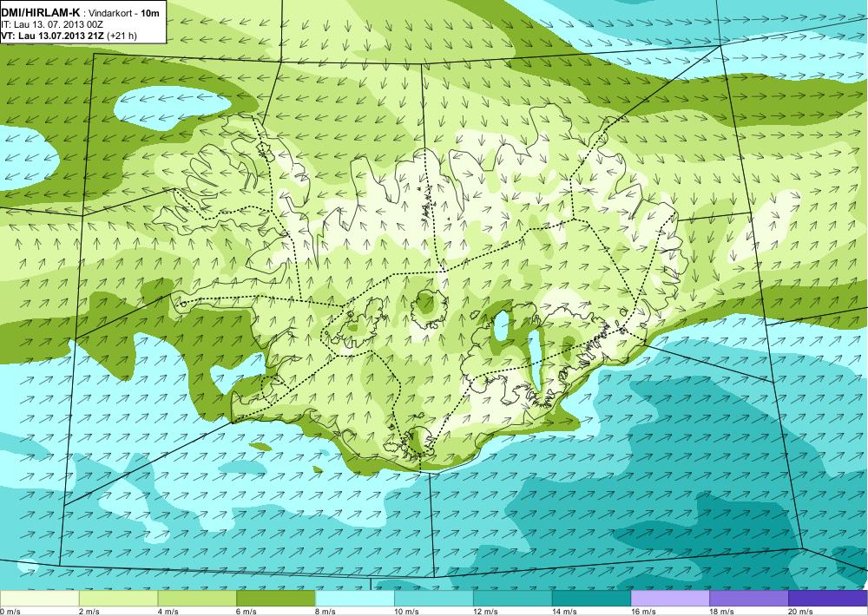Click the '18 m/s' legend label
This screenshot has height=616, width=868.
[722, 612]
